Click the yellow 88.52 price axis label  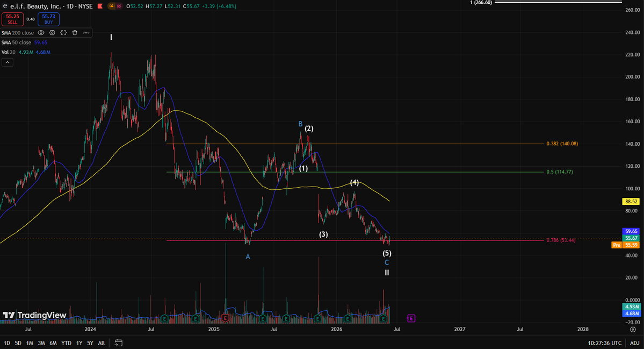(631, 202)
